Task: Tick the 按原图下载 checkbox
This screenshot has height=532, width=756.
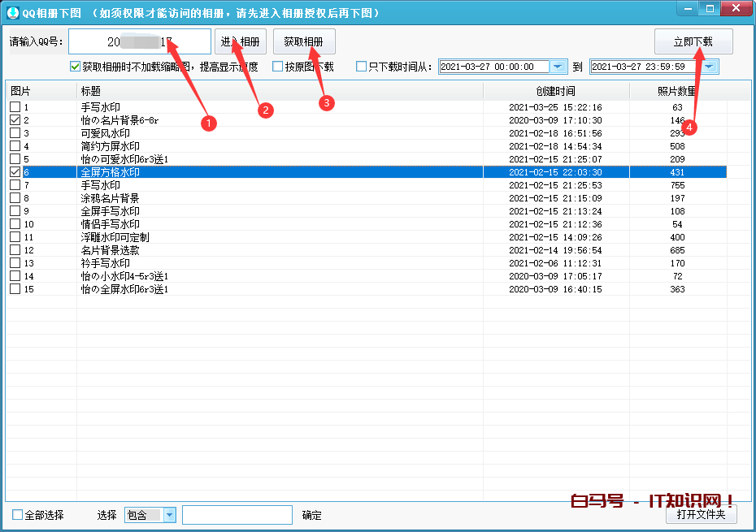Action: (x=278, y=67)
